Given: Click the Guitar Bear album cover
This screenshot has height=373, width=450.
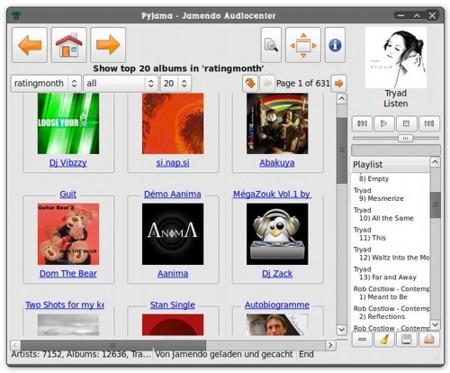Looking at the screenshot, I should tap(68, 234).
